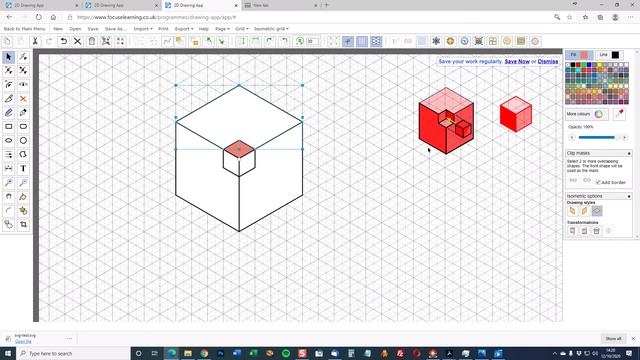
Task: Select the rounded rectangle tool
Action: pos(23,127)
